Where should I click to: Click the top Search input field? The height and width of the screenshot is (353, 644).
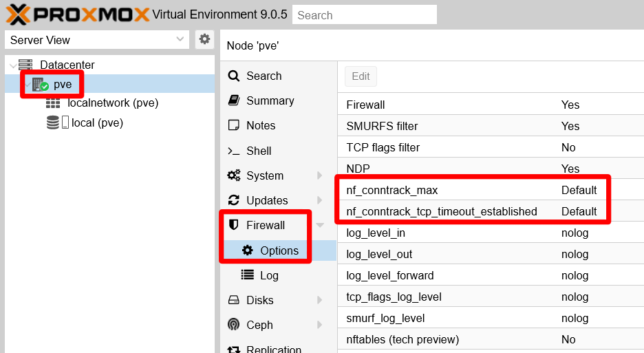point(364,14)
